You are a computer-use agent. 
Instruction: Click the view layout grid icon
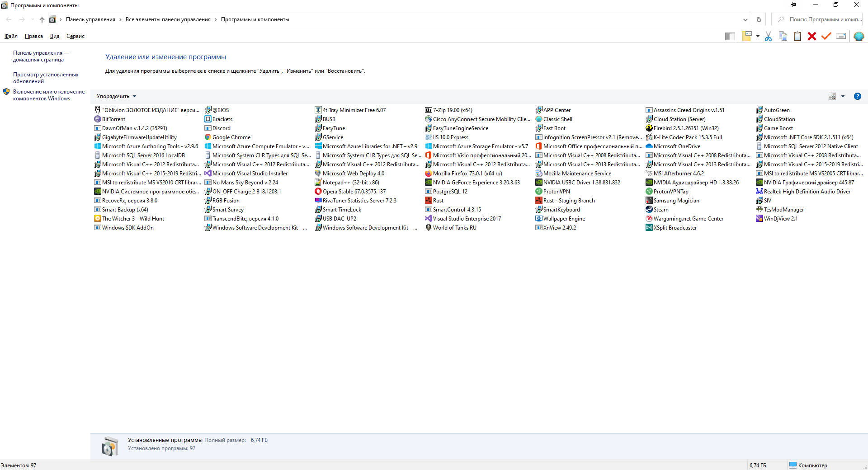coord(832,96)
